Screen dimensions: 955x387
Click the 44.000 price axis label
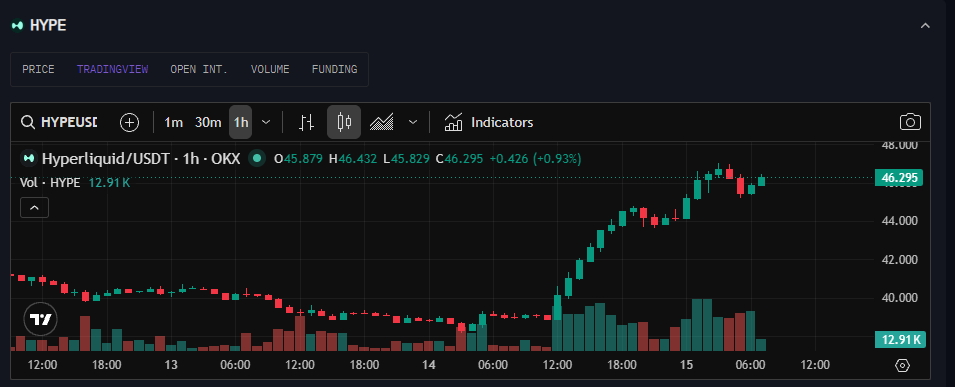(900, 221)
